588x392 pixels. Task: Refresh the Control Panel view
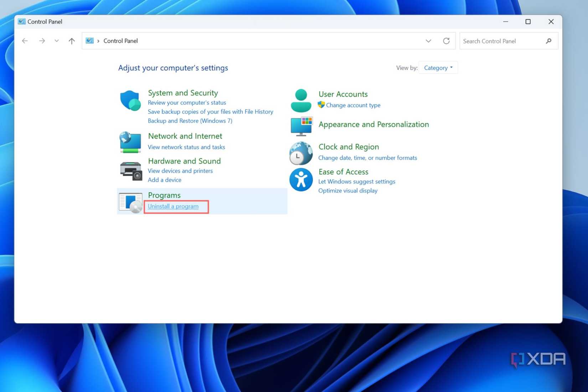[x=446, y=41]
